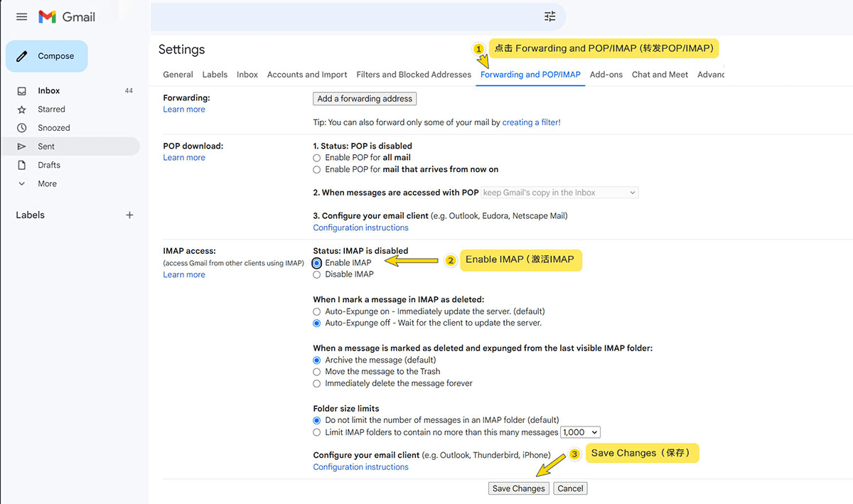Switch to Accounts and Import tab

click(307, 75)
